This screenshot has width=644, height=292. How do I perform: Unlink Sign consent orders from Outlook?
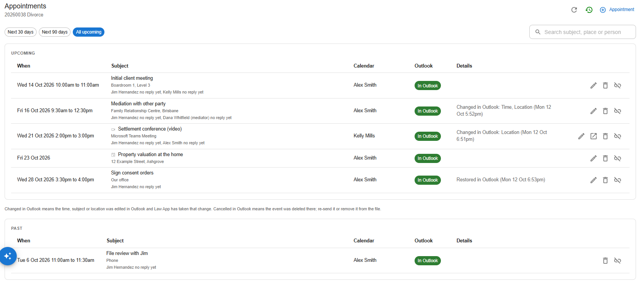click(x=618, y=180)
